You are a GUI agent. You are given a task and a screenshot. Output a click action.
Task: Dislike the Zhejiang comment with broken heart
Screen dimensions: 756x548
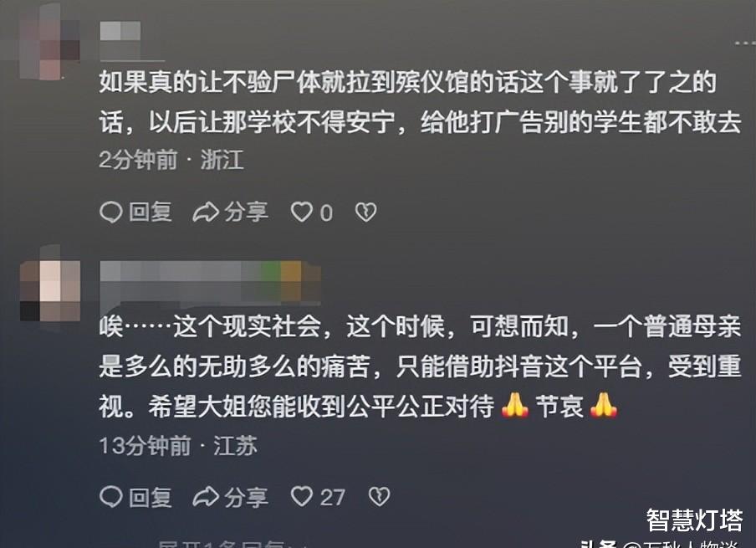point(366,213)
